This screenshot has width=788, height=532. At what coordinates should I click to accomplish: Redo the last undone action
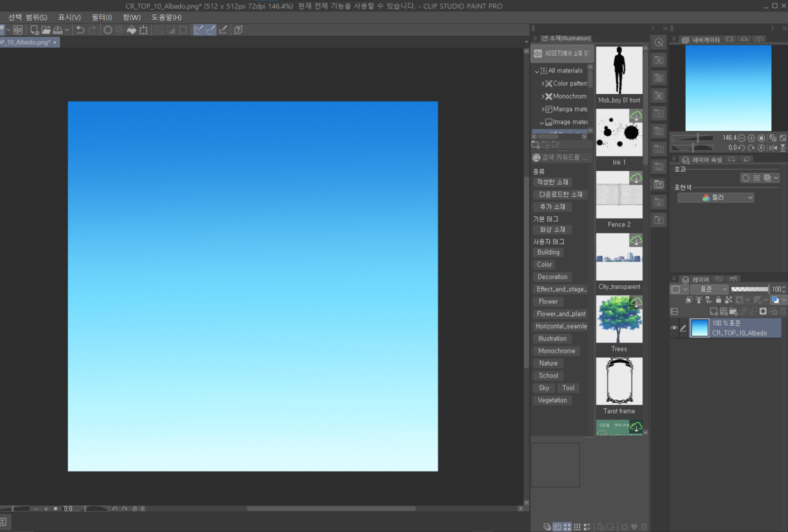click(92, 30)
